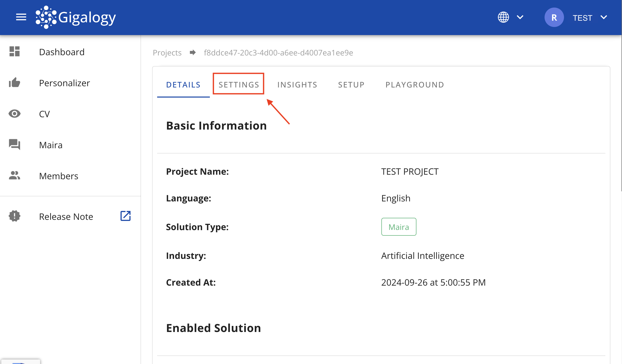Image resolution: width=622 pixels, height=364 pixels.
Task: Click the Maira chat icon in sidebar
Action: pyautogui.click(x=15, y=145)
